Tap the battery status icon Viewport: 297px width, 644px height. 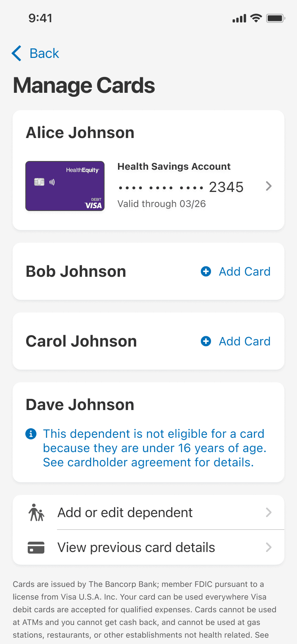click(x=276, y=18)
